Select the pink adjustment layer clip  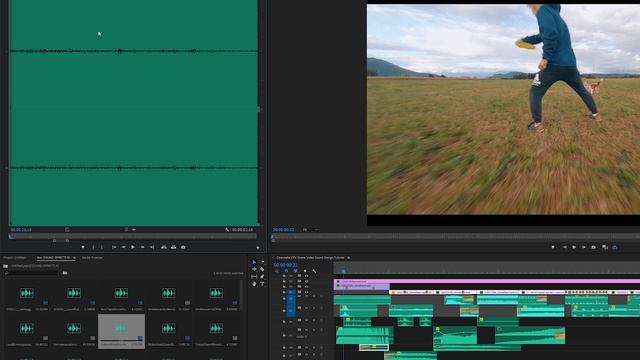pyautogui.click(x=487, y=281)
